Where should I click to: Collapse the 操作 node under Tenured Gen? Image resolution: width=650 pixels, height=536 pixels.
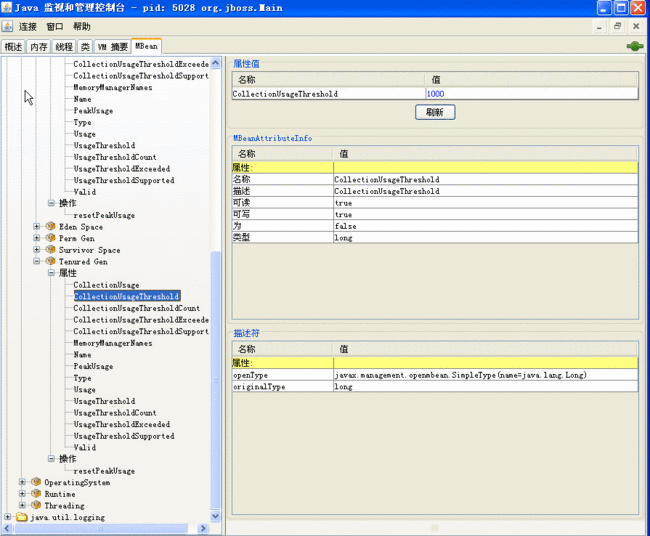(x=51, y=458)
